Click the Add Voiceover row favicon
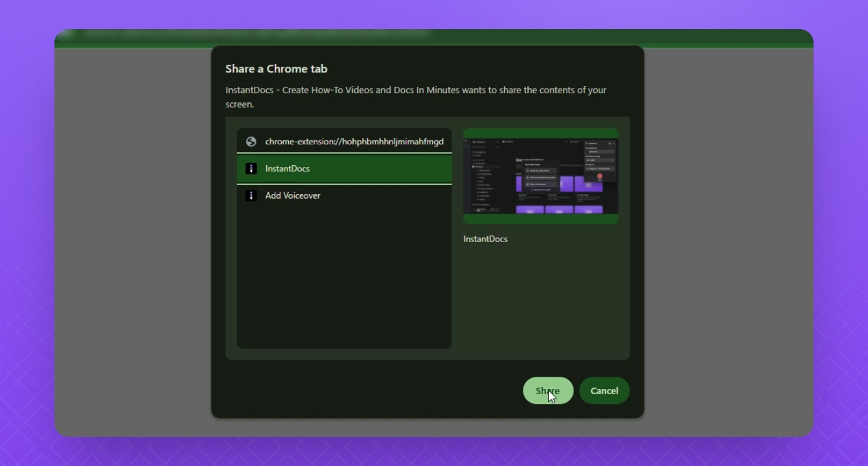Viewport: 868px width, 466px height. pos(251,195)
